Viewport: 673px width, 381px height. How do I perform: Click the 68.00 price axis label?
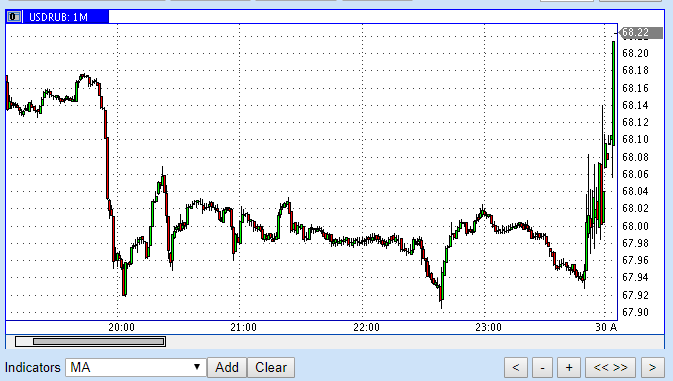tap(635, 226)
